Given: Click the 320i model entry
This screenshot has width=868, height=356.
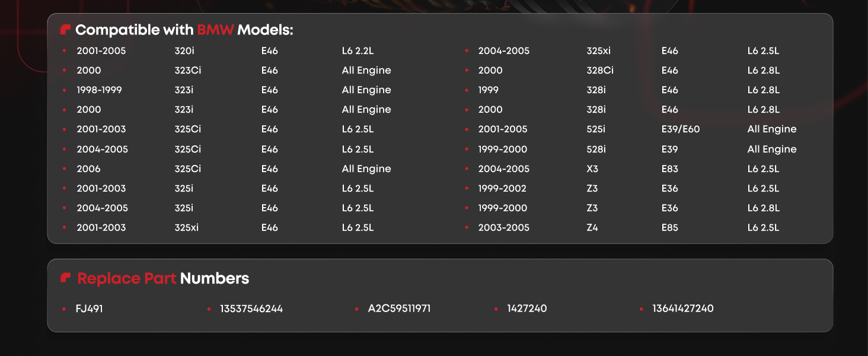Looking at the screenshot, I should coord(184,51).
